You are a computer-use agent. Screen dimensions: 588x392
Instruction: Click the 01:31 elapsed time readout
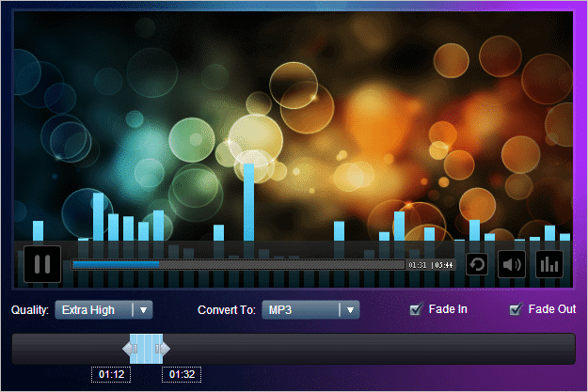click(418, 265)
